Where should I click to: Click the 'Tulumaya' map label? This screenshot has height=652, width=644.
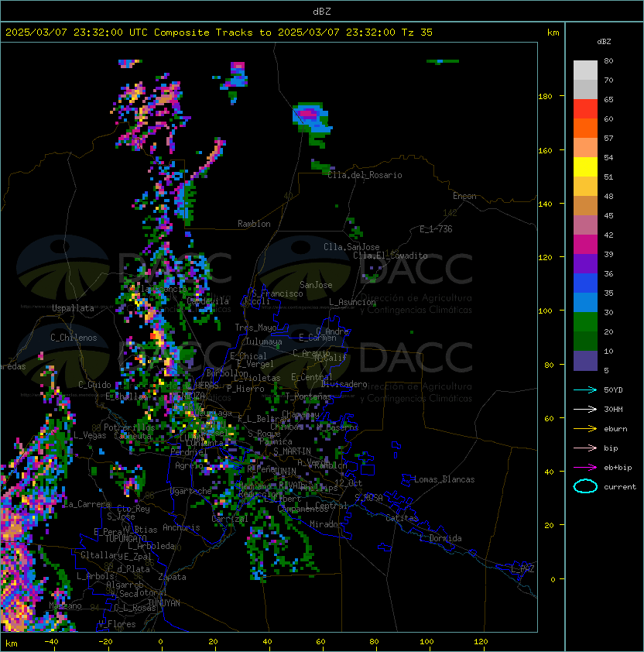tap(264, 341)
